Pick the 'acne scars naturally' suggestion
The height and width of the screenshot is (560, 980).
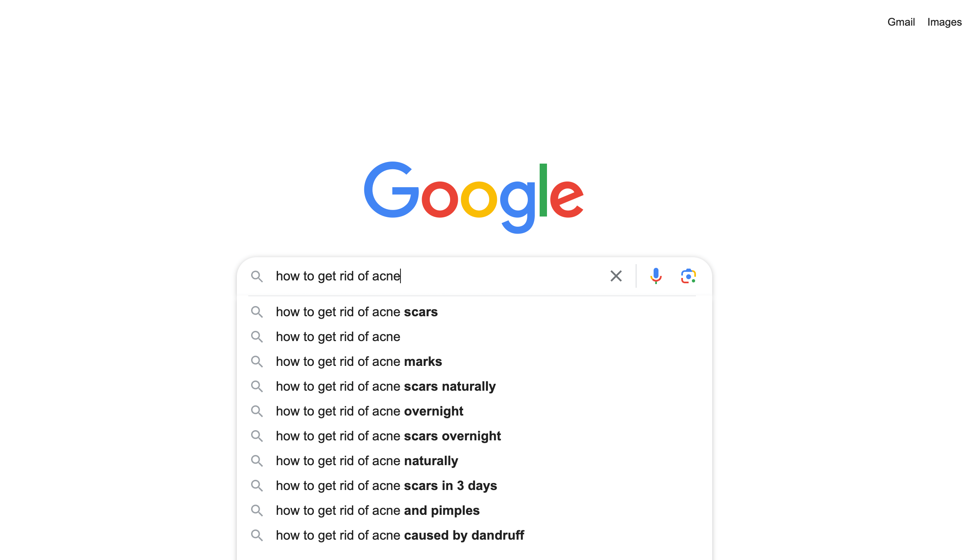475,387
